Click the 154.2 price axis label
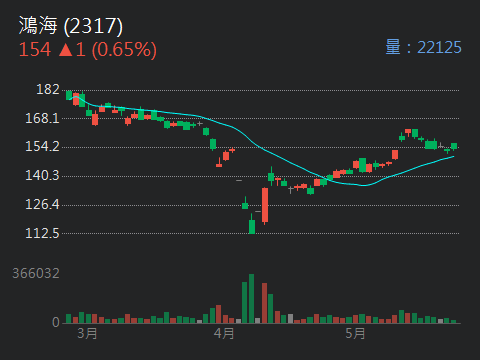The height and width of the screenshot is (360, 480). pyautogui.click(x=42, y=147)
